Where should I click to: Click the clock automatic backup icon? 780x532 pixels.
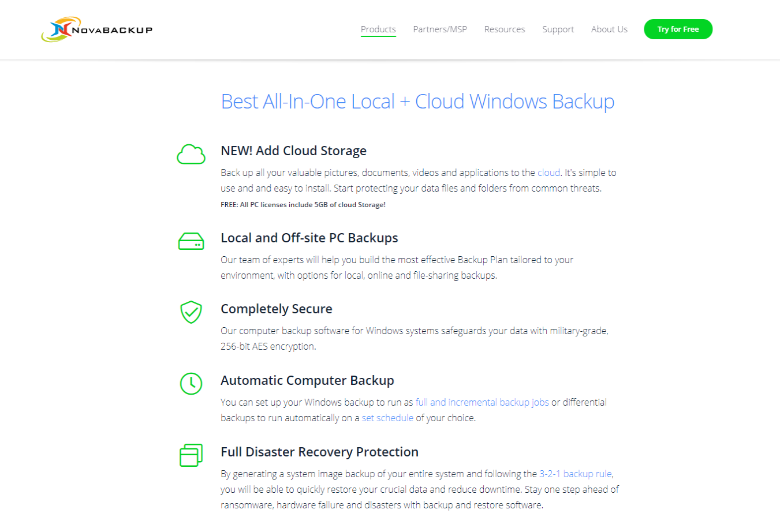pyautogui.click(x=191, y=384)
